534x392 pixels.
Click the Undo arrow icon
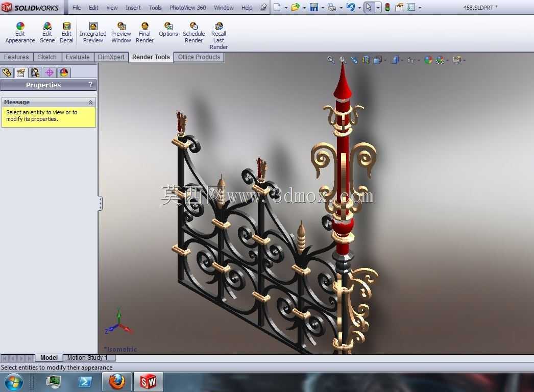(350, 7)
